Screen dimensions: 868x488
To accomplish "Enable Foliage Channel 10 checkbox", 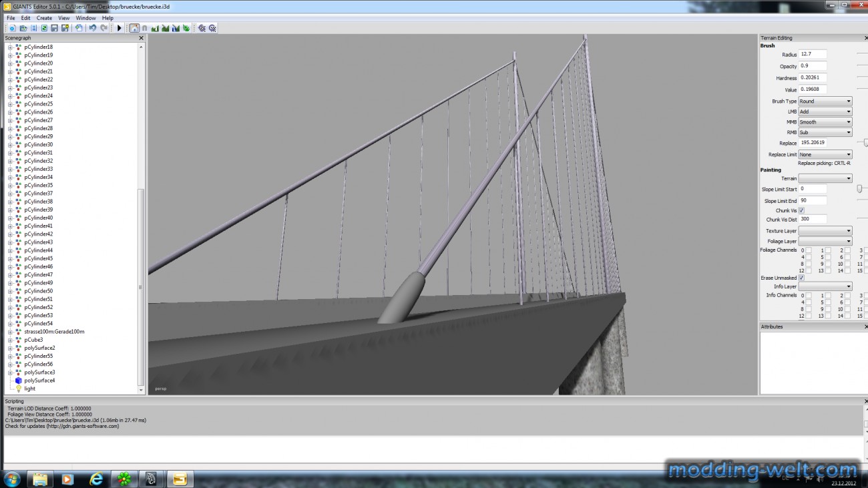I will (x=848, y=264).
